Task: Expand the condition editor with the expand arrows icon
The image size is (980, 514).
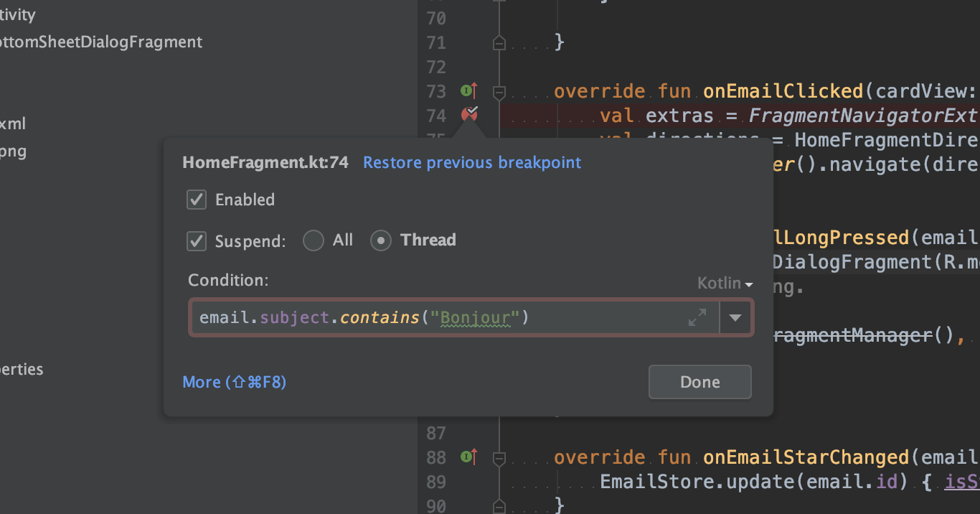Action: pyautogui.click(x=697, y=317)
